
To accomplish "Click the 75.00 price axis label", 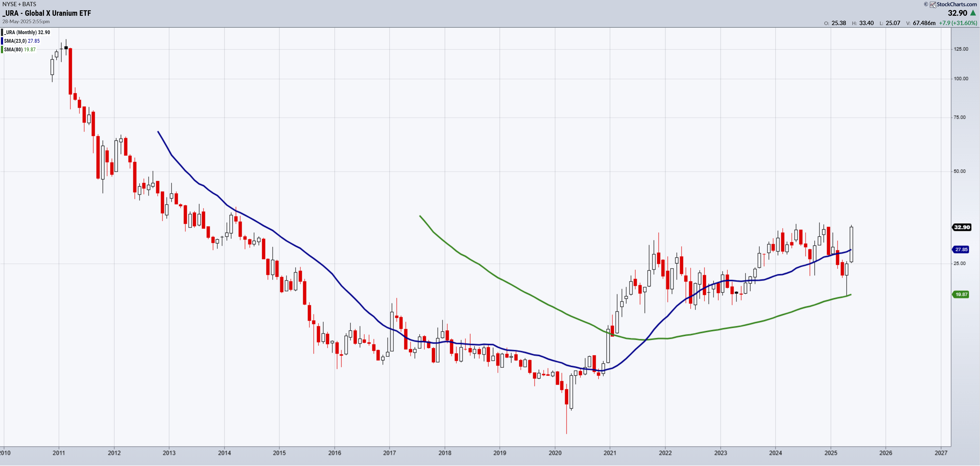I will 959,117.
